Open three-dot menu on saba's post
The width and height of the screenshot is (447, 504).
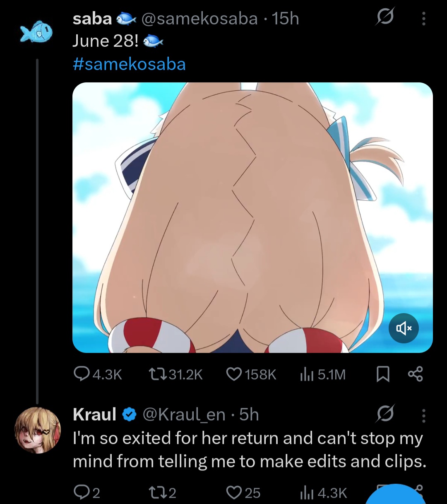[x=423, y=19]
